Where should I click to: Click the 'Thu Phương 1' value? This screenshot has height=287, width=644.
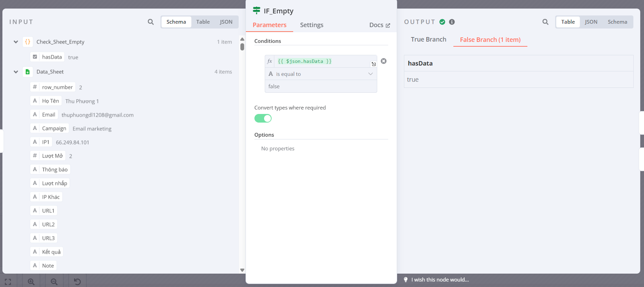coord(82,101)
